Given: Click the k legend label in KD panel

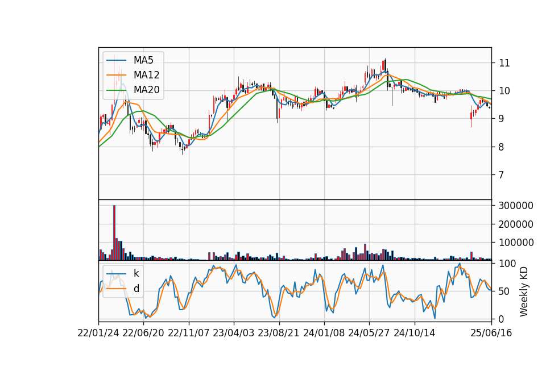Looking at the screenshot, I should (x=136, y=273).
